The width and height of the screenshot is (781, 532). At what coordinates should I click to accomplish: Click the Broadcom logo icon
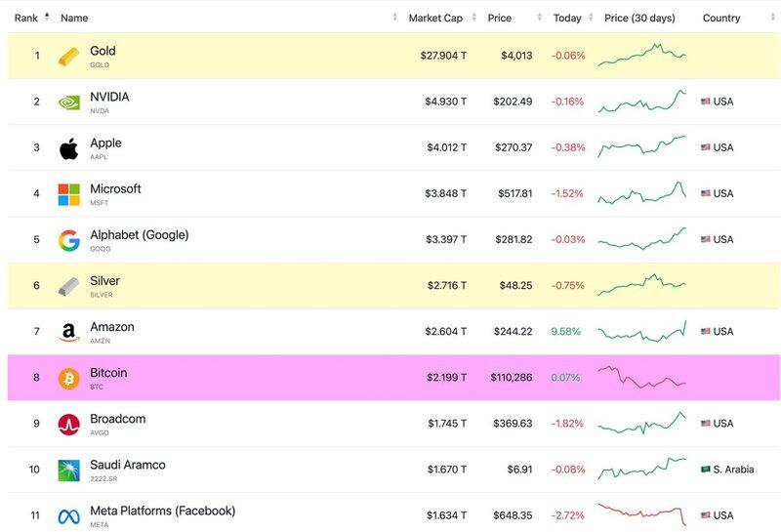[x=68, y=425]
